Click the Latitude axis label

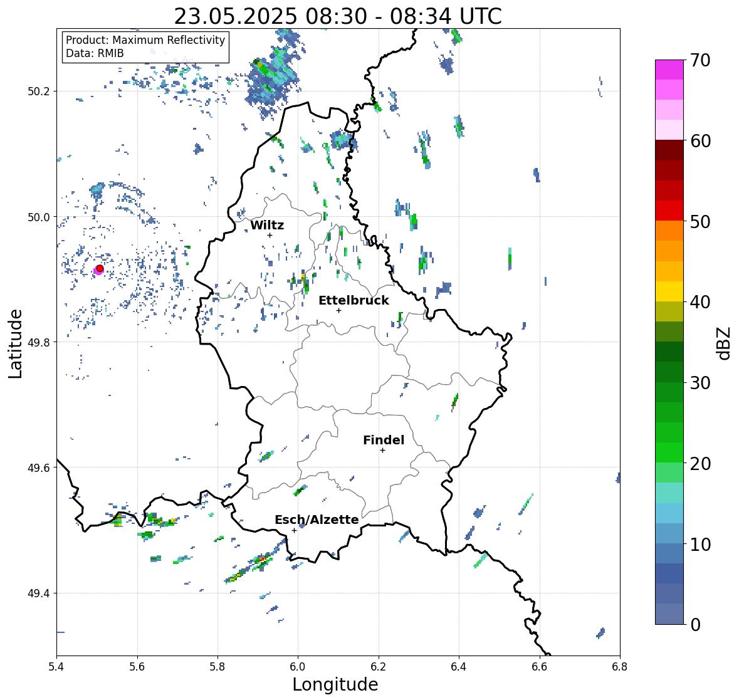pyautogui.click(x=16, y=343)
